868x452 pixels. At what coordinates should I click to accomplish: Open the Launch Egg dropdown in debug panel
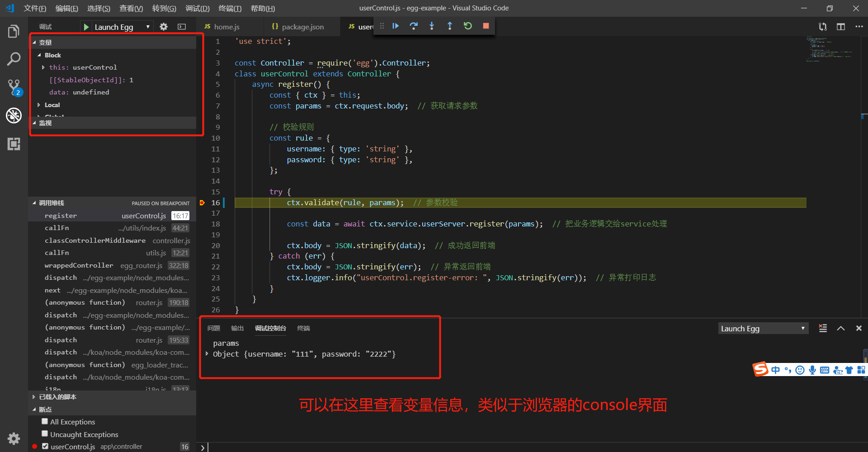[763, 328]
